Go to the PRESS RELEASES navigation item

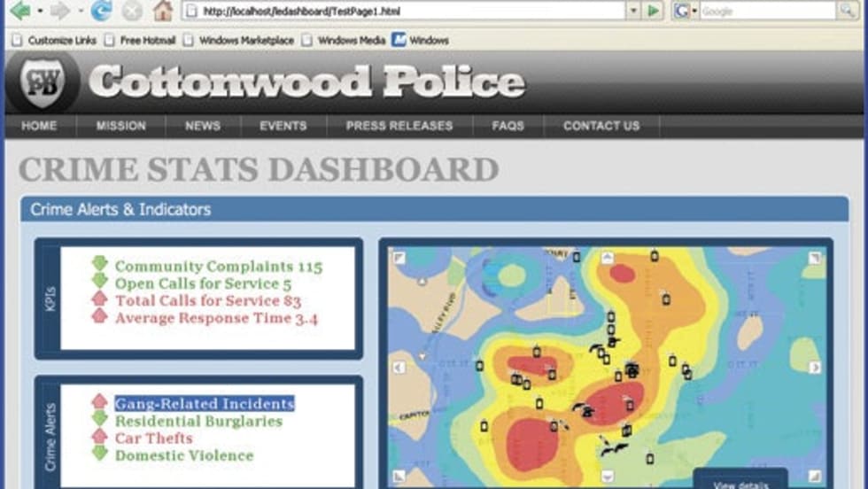click(399, 126)
